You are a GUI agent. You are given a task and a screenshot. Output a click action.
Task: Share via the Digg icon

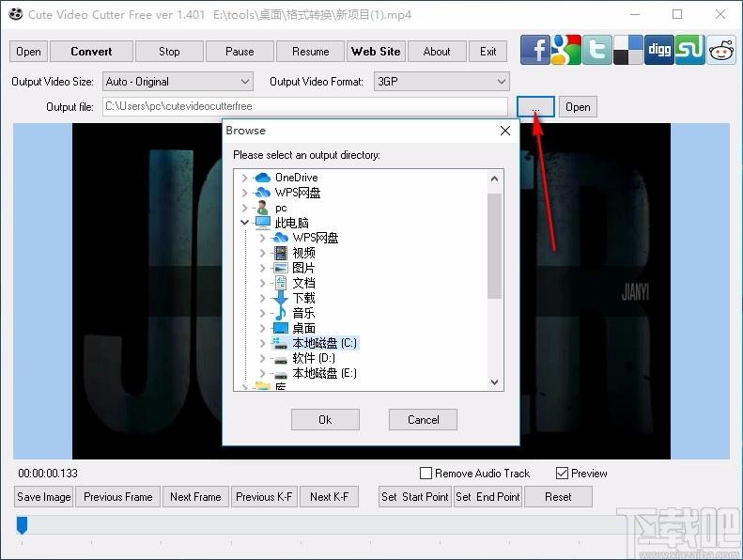coord(659,50)
